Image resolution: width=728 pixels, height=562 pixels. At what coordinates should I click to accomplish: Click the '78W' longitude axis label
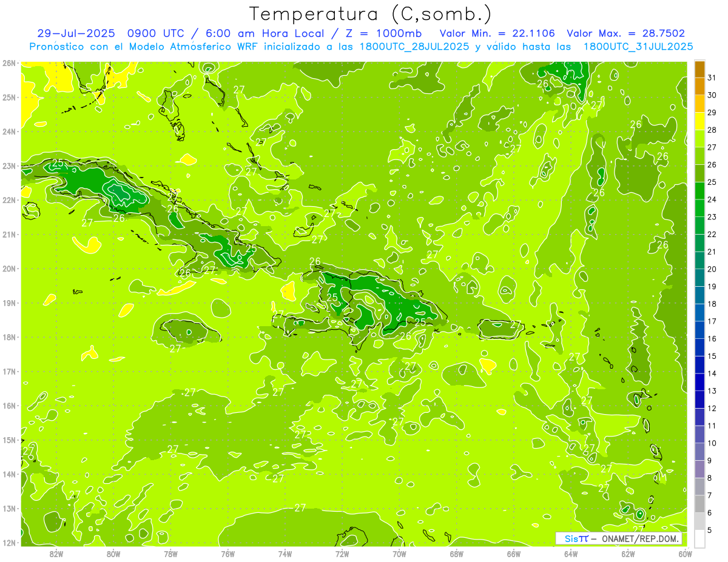(170, 554)
